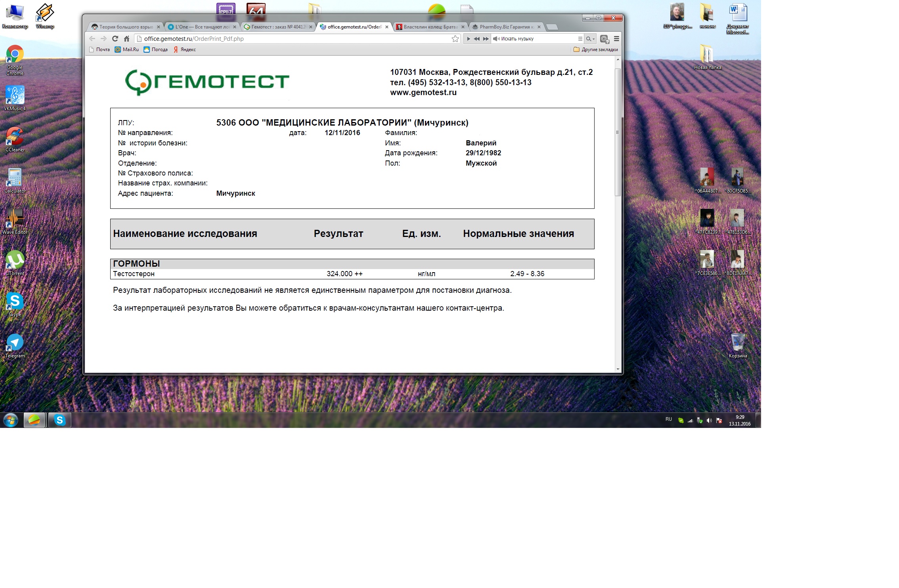Expand the music search dropdown arrow

593,39
